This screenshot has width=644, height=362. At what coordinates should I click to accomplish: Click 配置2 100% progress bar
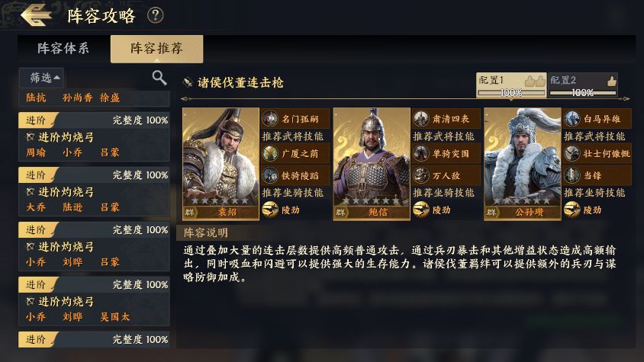[583, 92]
